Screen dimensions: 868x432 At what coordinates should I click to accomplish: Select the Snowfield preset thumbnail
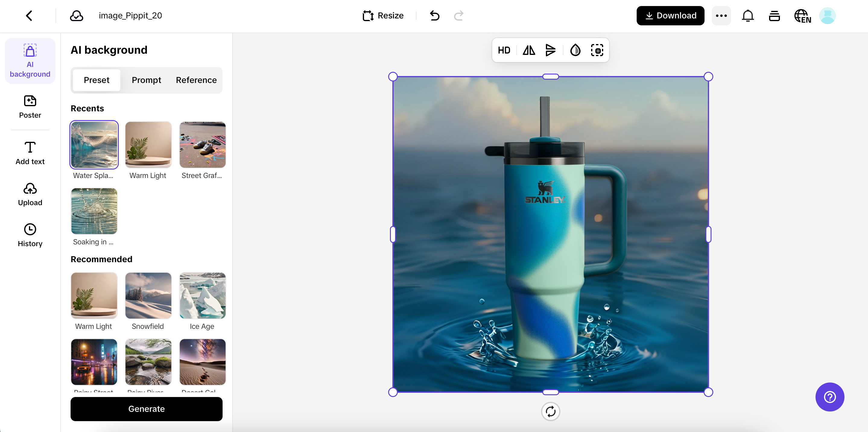click(x=148, y=296)
